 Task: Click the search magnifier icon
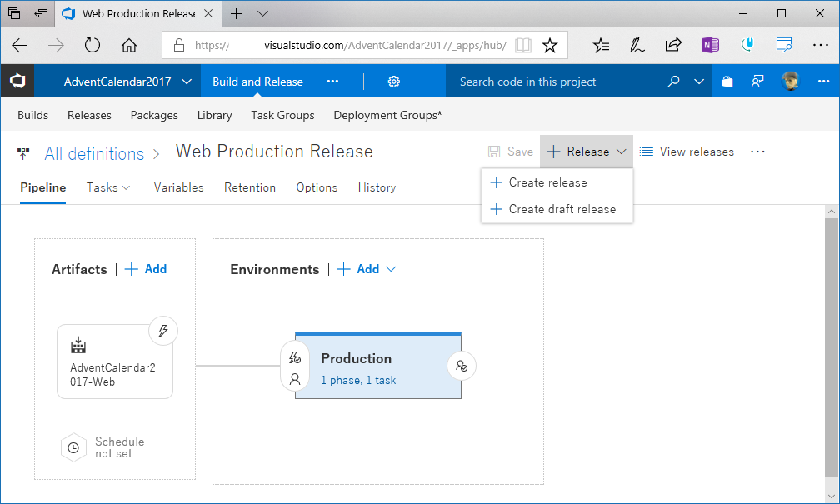tap(673, 82)
